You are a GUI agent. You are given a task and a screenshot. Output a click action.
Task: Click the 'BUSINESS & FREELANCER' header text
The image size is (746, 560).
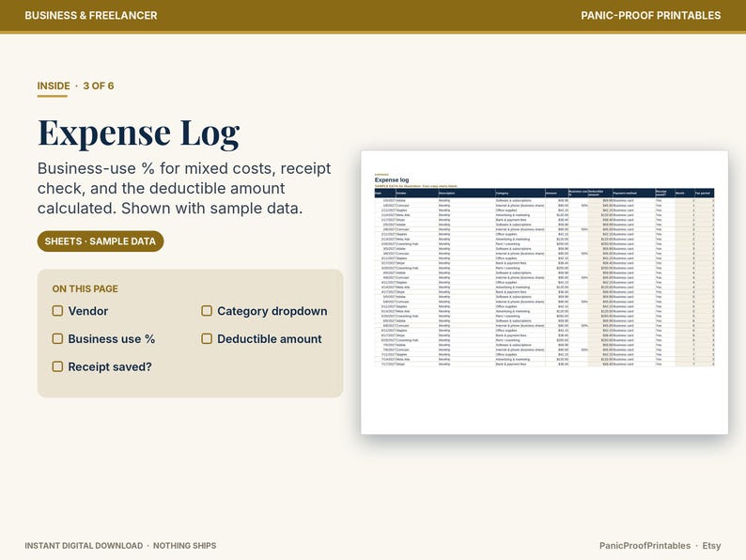click(91, 15)
